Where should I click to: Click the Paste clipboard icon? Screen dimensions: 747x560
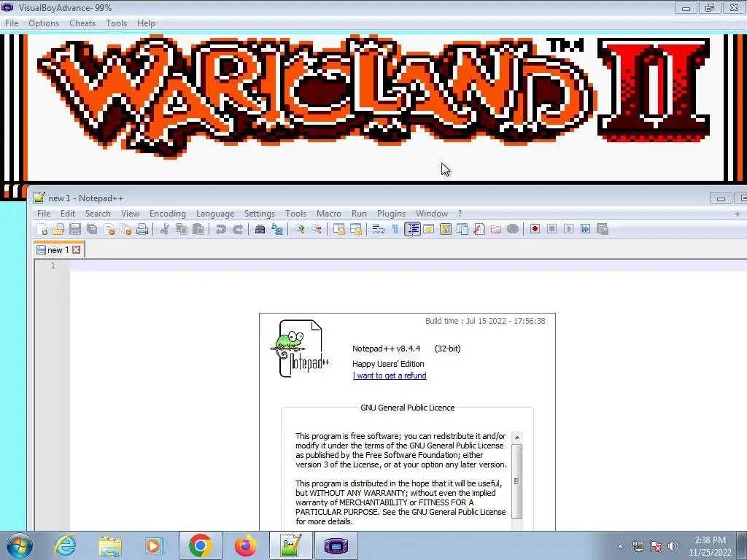click(x=198, y=230)
